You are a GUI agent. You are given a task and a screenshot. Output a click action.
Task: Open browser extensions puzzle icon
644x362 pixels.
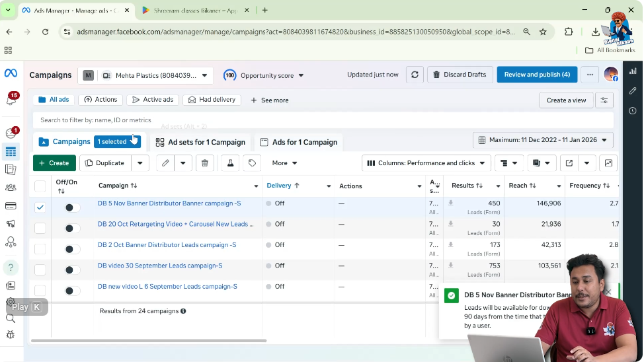coord(569,32)
